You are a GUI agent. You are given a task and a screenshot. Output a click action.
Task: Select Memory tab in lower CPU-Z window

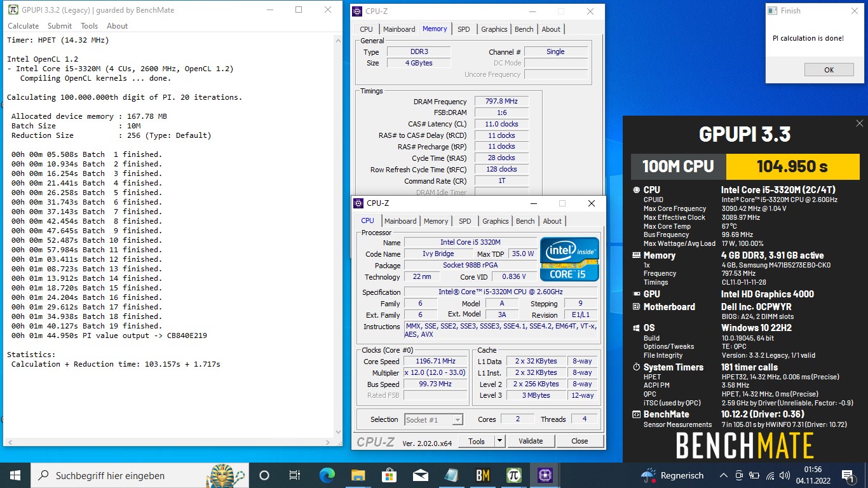(436, 221)
